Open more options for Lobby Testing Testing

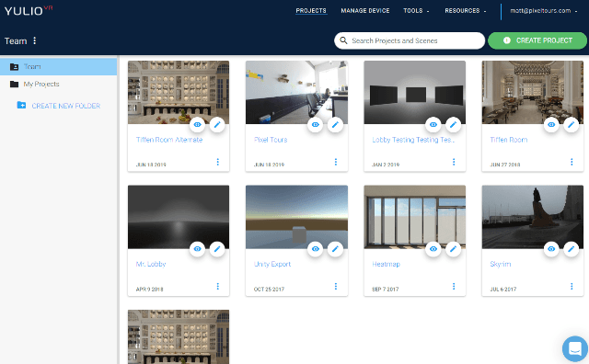coord(454,162)
